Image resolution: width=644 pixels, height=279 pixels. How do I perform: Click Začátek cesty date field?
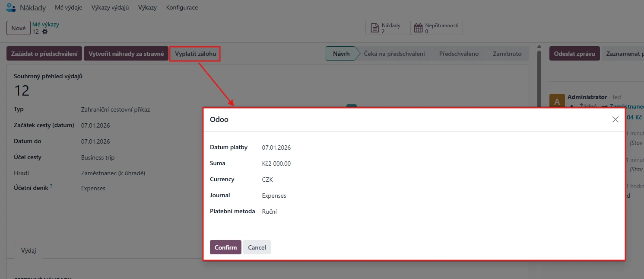point(95,125)
